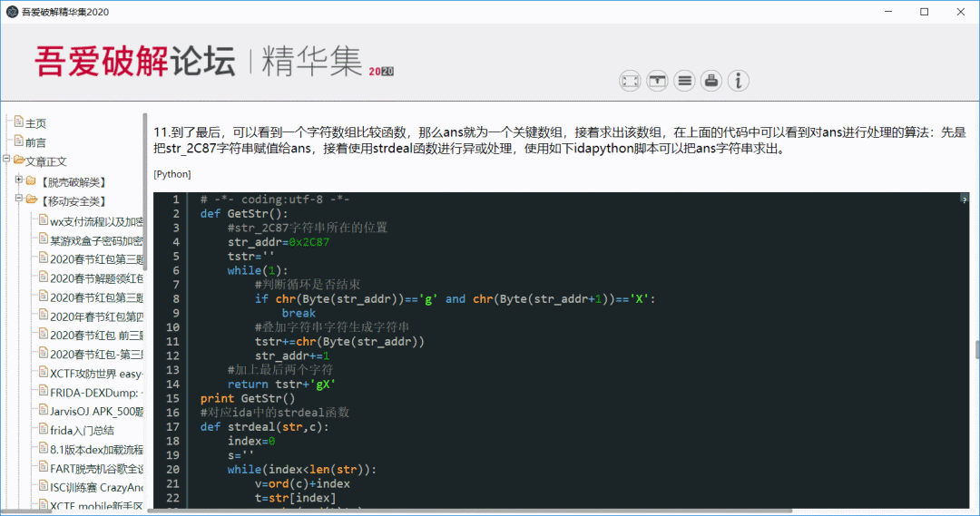Open the three-line menu icon
This screenshot has height=516, width=980.
tap(685, 81)
